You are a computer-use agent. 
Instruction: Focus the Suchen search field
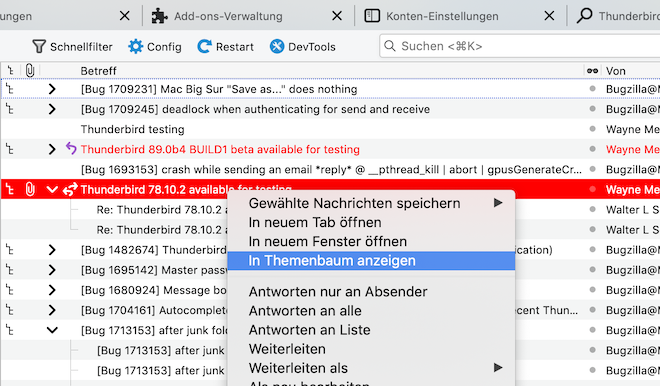coord(520,46)
